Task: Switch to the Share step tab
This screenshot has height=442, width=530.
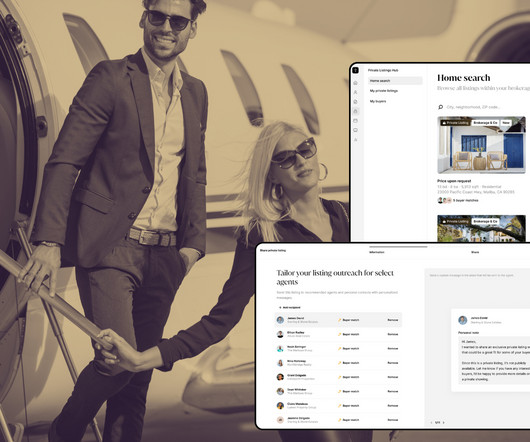Action: pos(475,252)
